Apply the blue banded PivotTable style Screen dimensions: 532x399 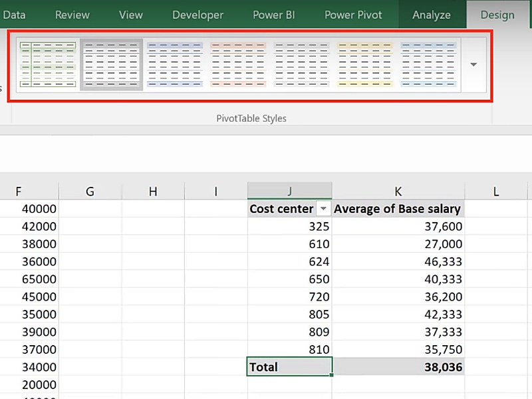click(x=174, y=65)
